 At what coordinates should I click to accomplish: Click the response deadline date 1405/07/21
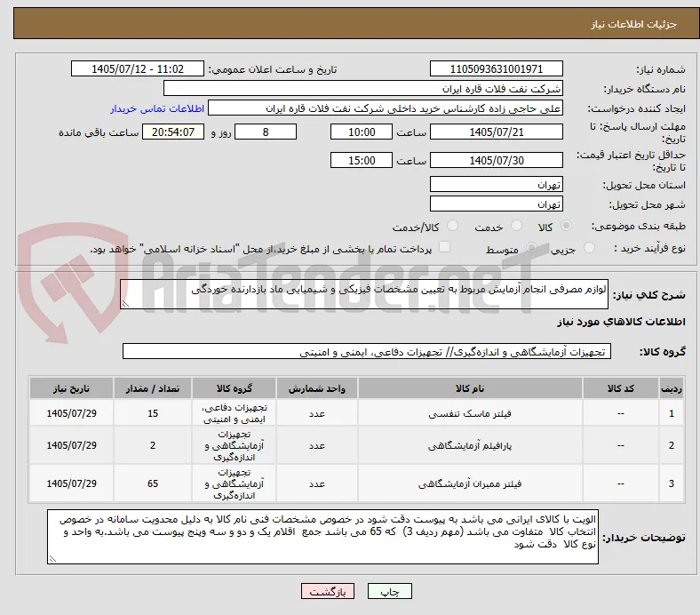pyautogui.click(x=496, y=132)
